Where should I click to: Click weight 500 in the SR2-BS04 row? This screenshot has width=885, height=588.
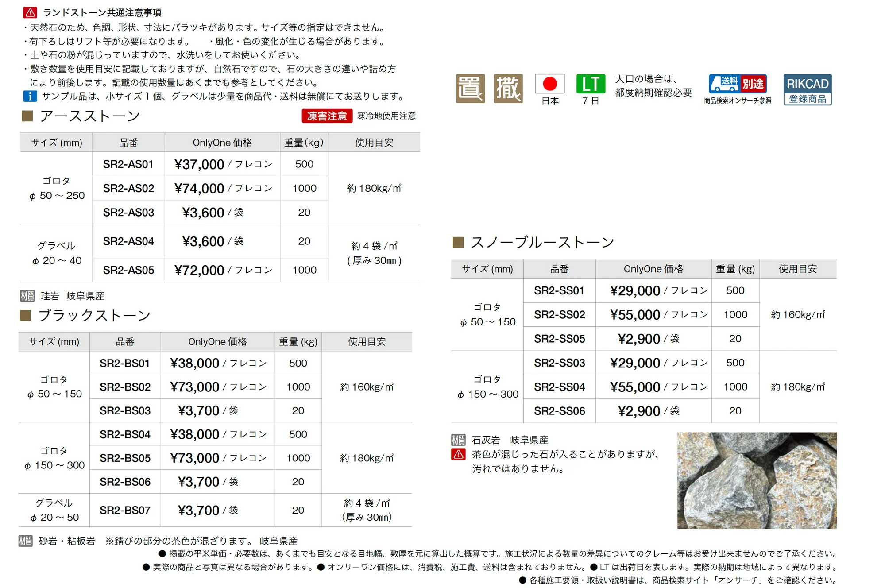pyautogui.click(x=298, y=434)
